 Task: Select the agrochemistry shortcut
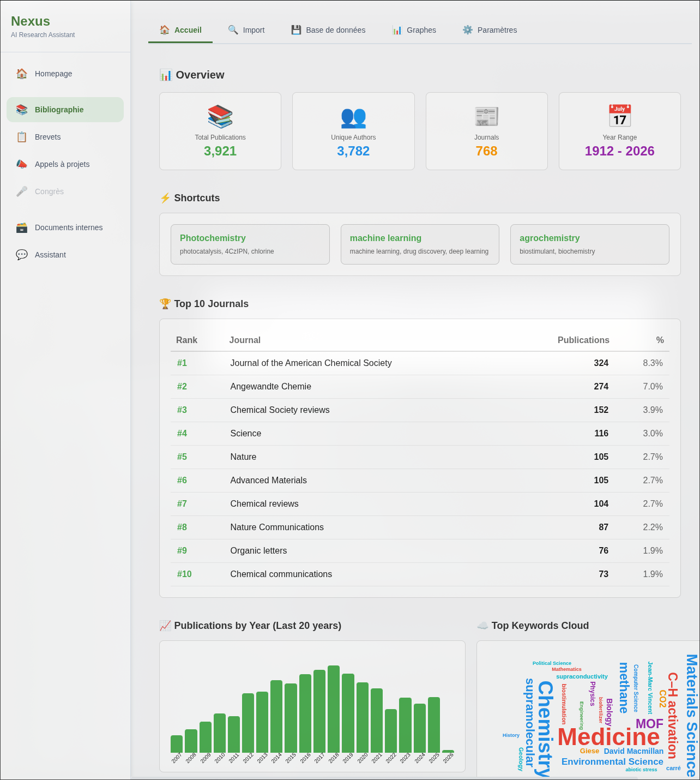coord(589,244)
